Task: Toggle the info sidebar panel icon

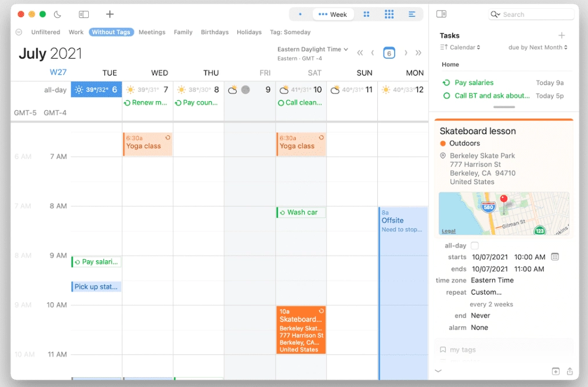Action: [x=442, y=14]
